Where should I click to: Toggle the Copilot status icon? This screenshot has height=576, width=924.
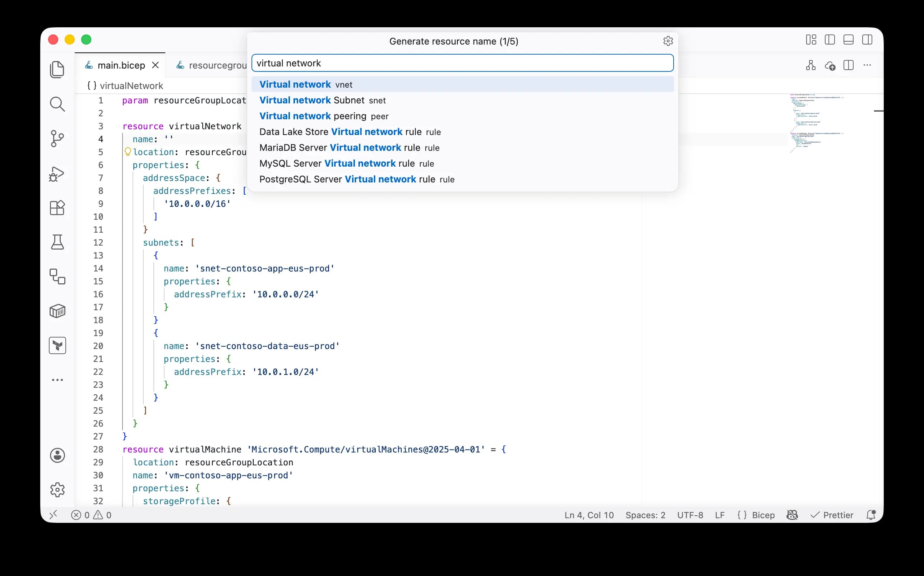792,515
